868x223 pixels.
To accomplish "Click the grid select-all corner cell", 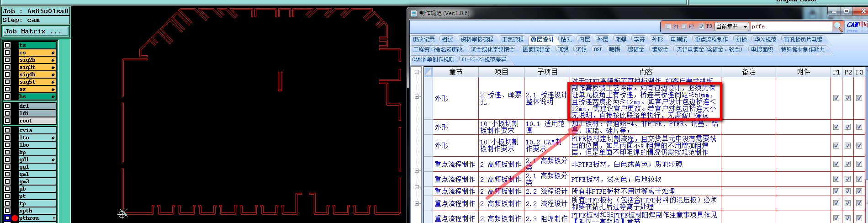I will click(x=428, y=72).
